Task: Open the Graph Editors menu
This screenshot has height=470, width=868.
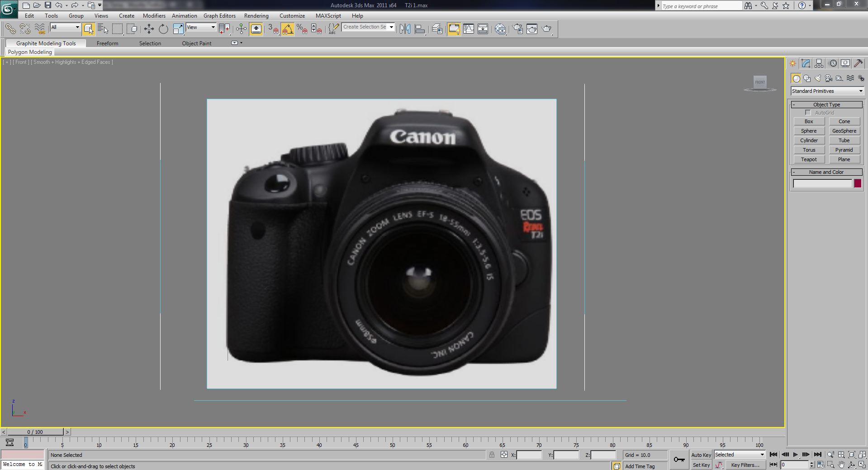Action: click(219, 16)
